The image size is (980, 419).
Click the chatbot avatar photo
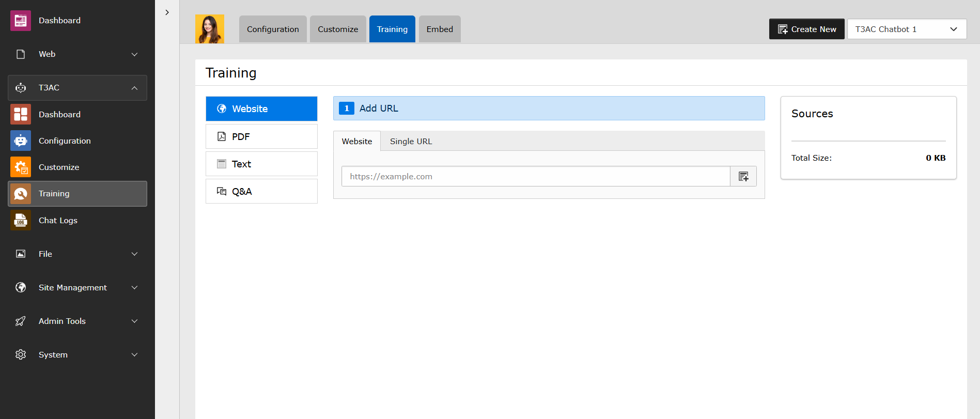point(210,29)
